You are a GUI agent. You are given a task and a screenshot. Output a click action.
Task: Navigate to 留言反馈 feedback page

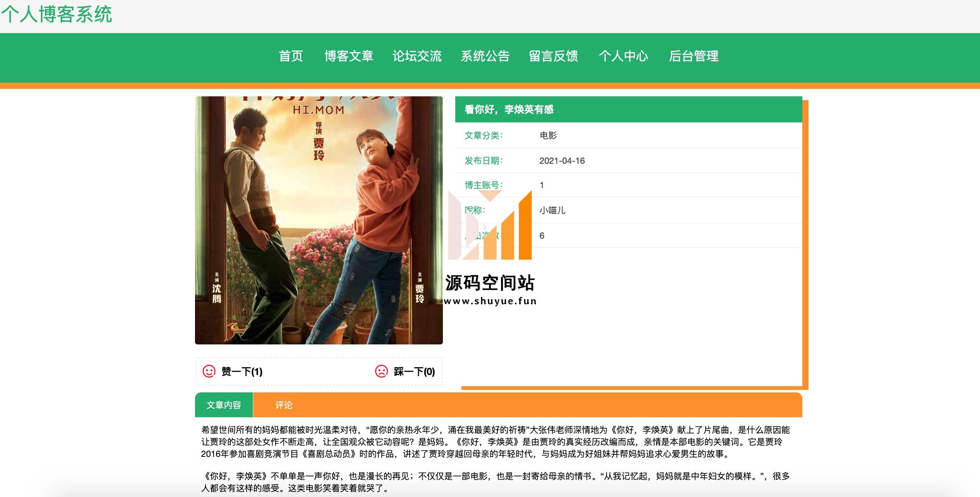[553, 56]
